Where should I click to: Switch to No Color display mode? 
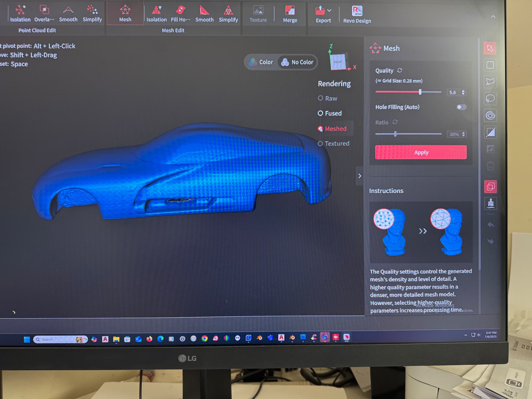(x=297, y=62)
